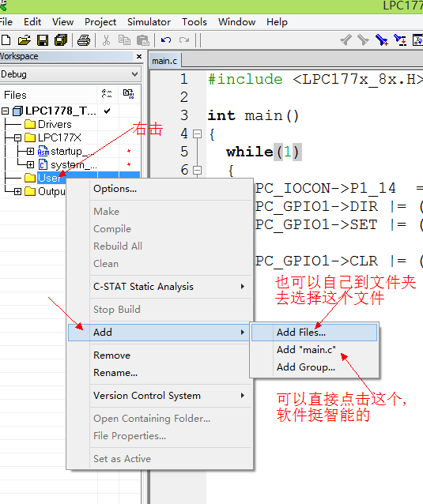This screenshot has width=423, height=504.
Task: Open the Edit menu
Action: pos(32,22)
